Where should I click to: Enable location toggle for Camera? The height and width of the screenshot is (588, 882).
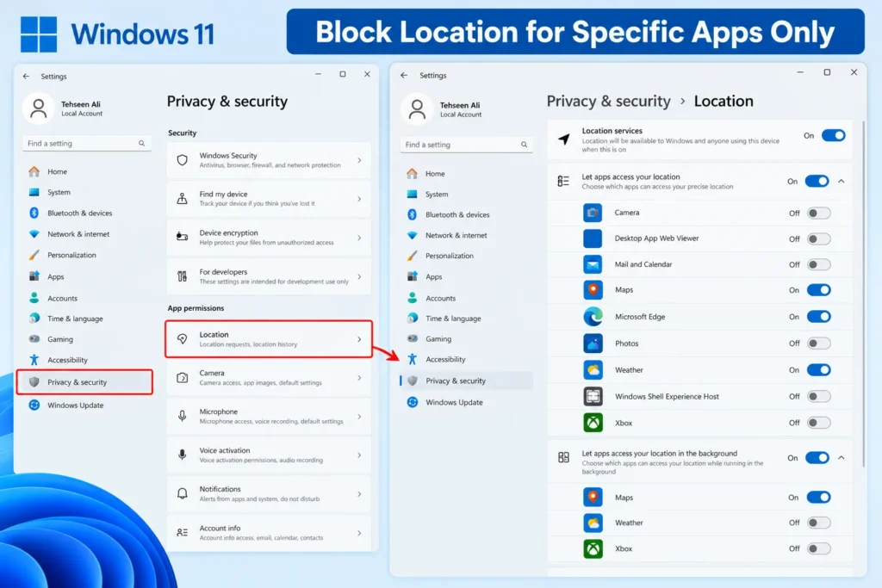coord(818,213)
